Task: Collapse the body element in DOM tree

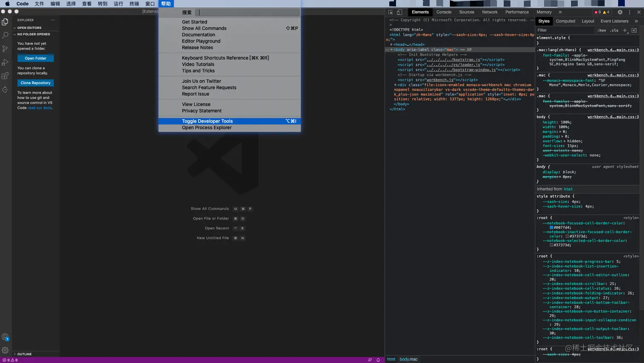Action: coord(391,49)
